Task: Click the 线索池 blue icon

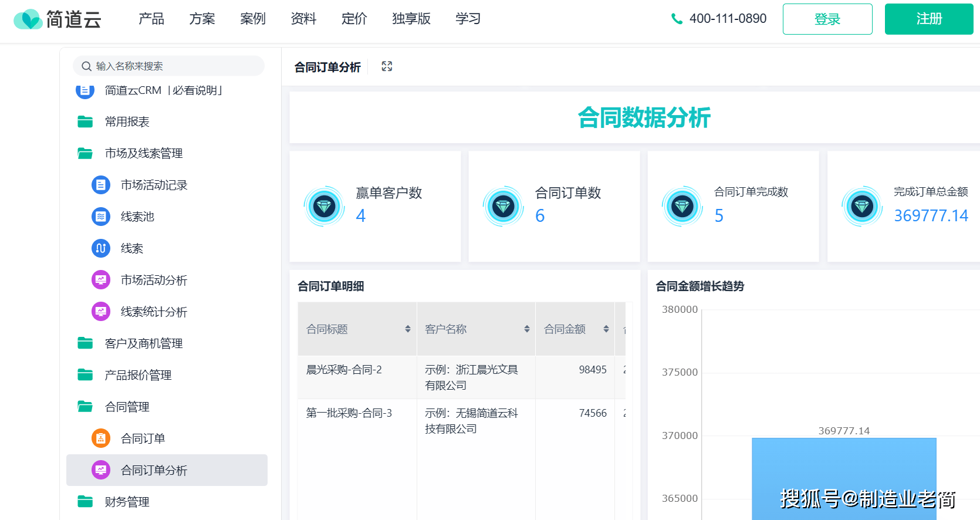Action: pos(101,217)
